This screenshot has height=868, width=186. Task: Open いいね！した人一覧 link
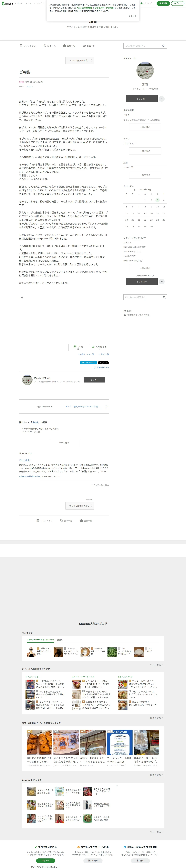(x=86, y=354)
